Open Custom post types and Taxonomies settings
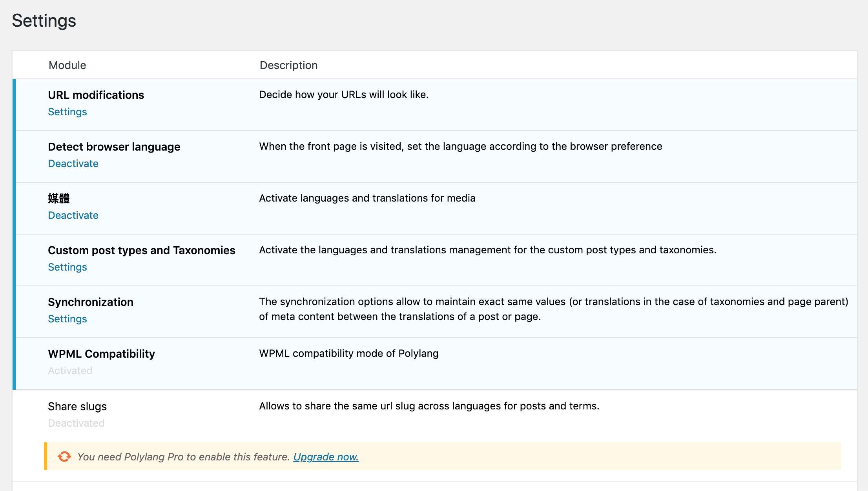Viewport: 868px width, 491px height. (x=67, y=267)
